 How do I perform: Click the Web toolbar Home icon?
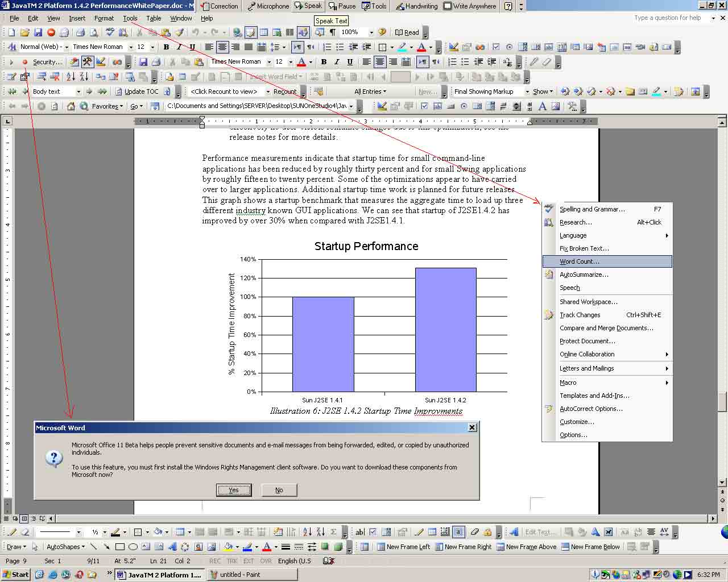click(71, 106)
